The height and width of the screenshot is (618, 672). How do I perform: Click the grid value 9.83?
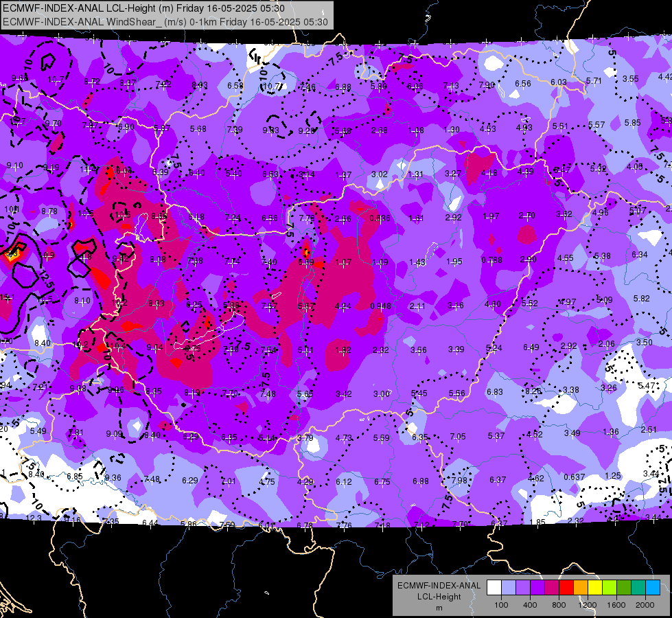coord(270,130)
